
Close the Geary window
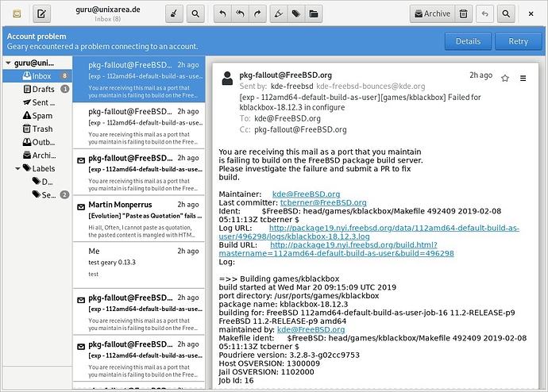(x=531, y=13)
